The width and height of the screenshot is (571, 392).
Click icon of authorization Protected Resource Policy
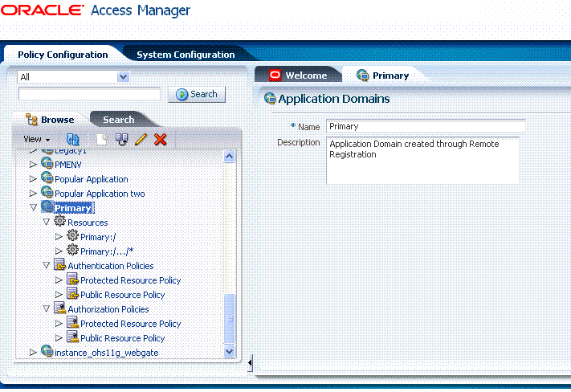click(72, 322)
